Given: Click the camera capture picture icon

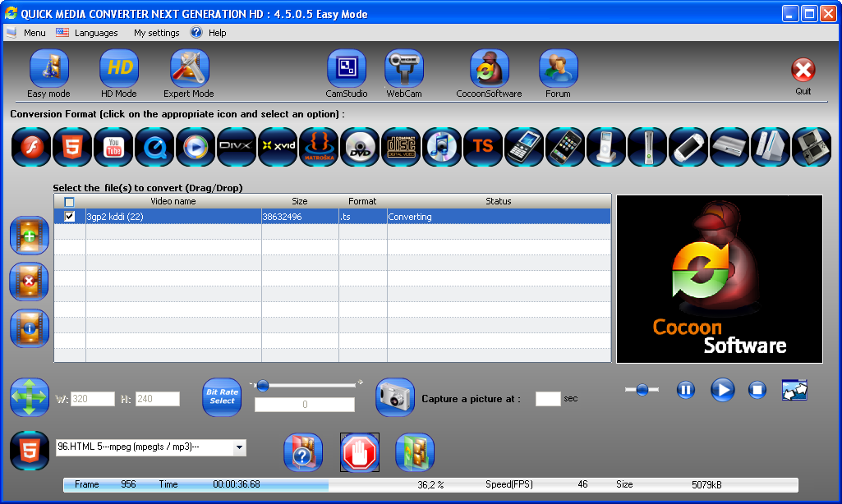Looking at the screenshot, I should pos(394,397).
